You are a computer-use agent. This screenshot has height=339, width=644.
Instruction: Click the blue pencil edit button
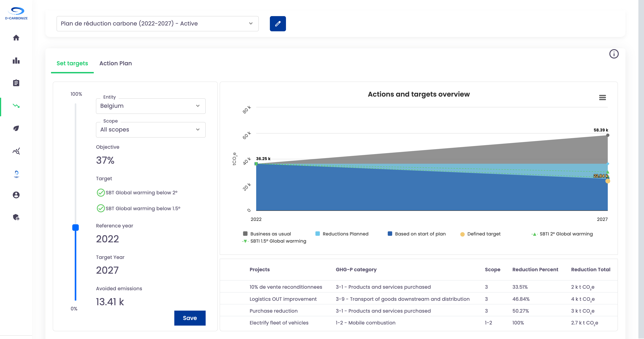tap(277, 24)
